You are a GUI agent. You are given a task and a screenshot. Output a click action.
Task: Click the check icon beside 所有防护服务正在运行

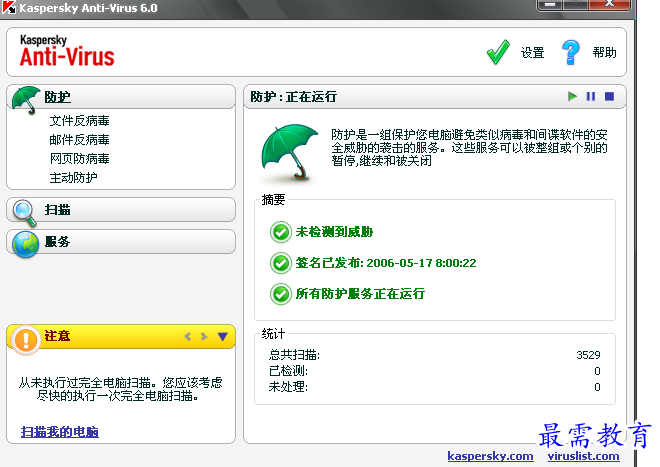pos(281,294)
